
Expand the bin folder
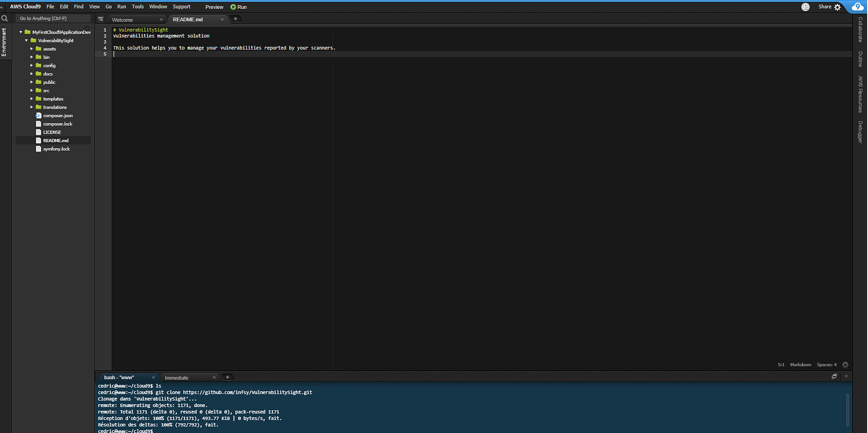pos(31,57)
